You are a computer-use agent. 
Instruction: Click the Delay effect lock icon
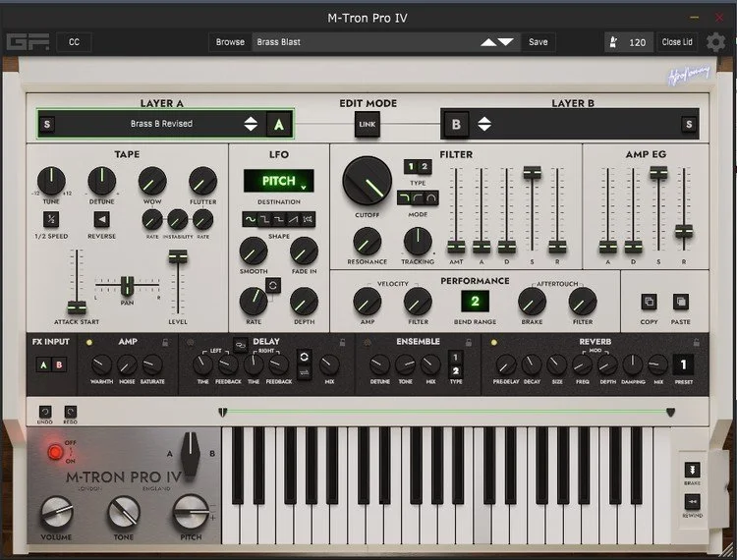pos(343,343)
